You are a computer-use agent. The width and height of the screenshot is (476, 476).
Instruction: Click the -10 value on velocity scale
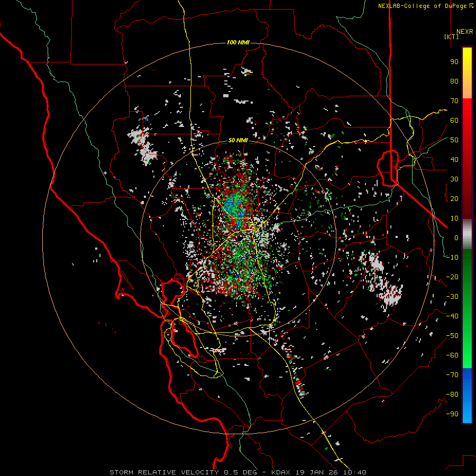pos(452,258)
